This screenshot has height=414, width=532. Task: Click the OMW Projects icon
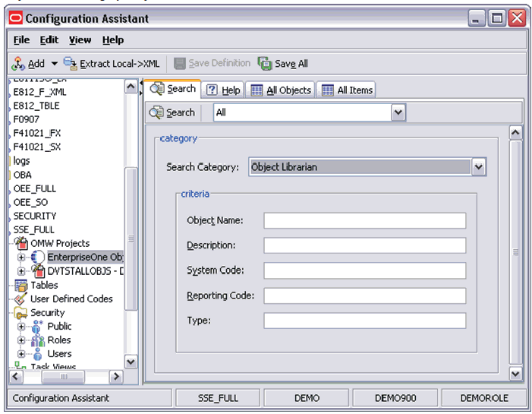tap(21, 243)
